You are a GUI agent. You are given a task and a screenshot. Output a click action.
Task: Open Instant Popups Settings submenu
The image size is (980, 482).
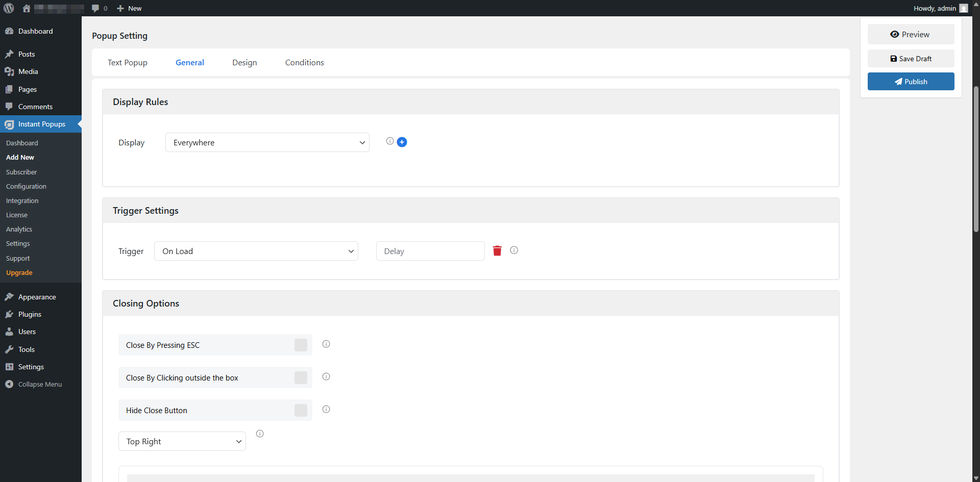click(x=18, y=244)
